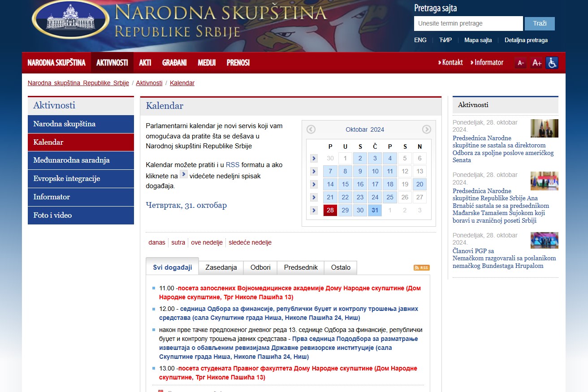Click the accessibility wheelchair icon
588x392 pixels.
552,63
